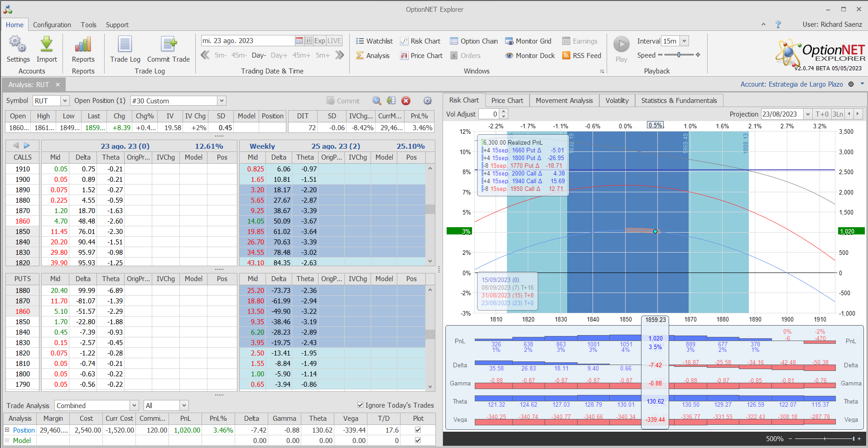Screen dimensions: 868x448
Task: Open the Projection date dropdown
Action: coord(808,114)
